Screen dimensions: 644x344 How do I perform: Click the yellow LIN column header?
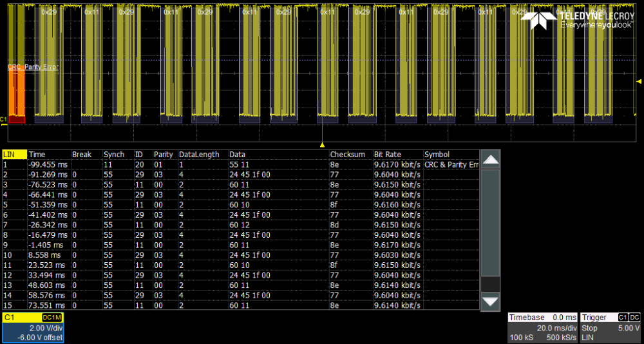[14, 155]
